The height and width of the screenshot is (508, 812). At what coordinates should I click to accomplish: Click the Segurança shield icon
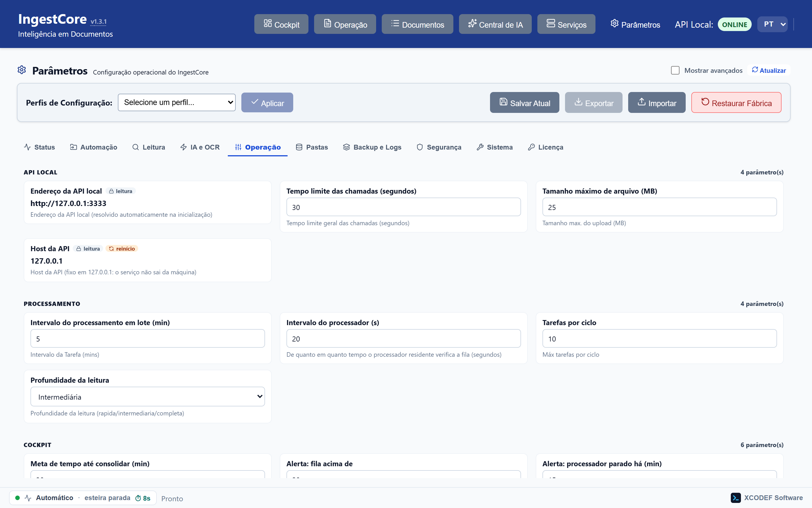(x=420, y=147)
